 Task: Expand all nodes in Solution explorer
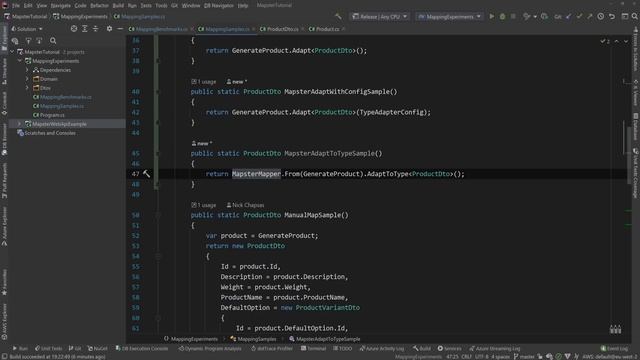(84, 29)
